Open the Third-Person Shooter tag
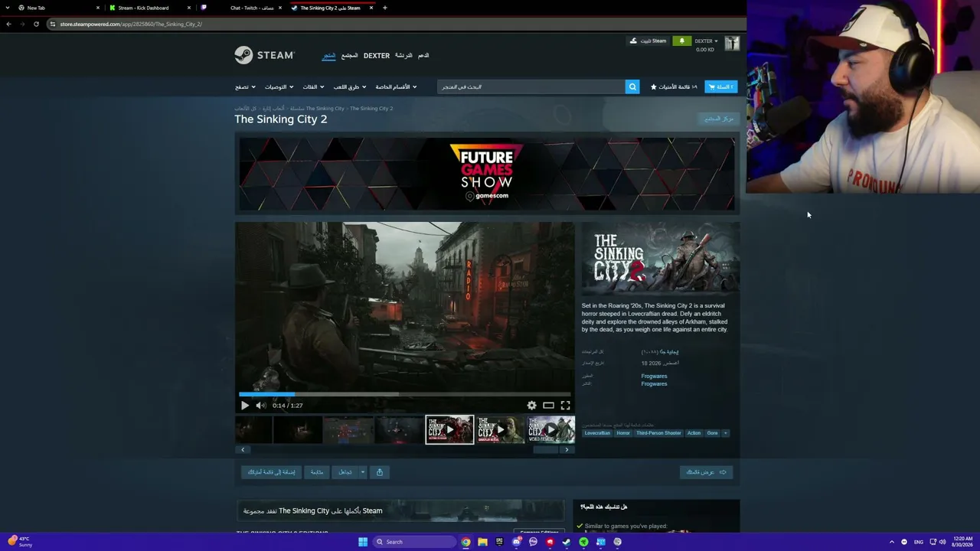980x551 pixels. 658,433
